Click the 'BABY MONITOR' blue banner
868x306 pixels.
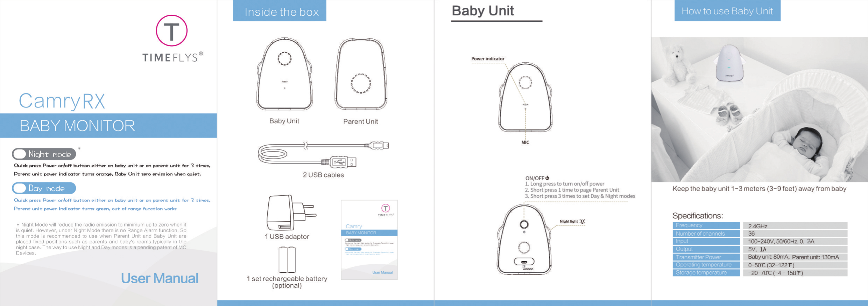click(108, 125)
